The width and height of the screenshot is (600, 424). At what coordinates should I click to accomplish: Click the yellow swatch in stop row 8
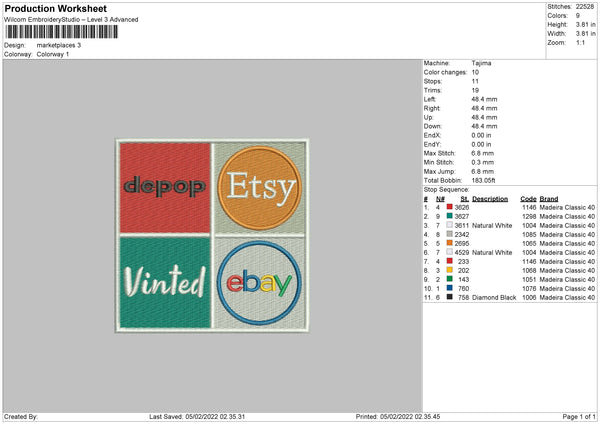[450, 270]
